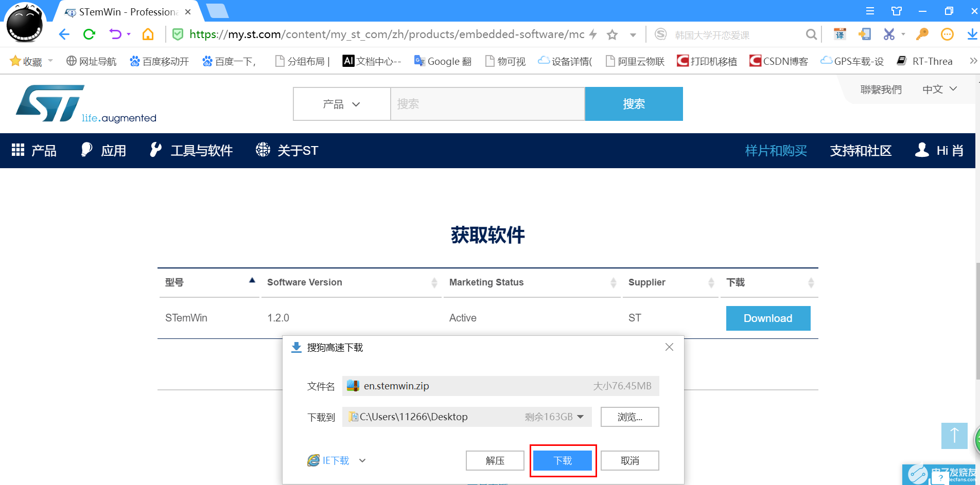Click the blue 下载 button in the dialog

[563, 461]
